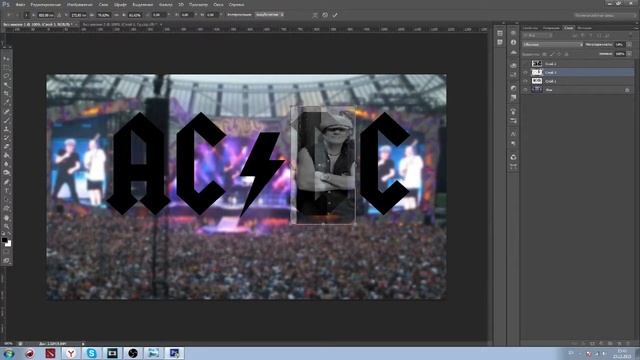Select the Blur tool
The width and height of the screenshot is (640, 360).
tap(6, 164)
